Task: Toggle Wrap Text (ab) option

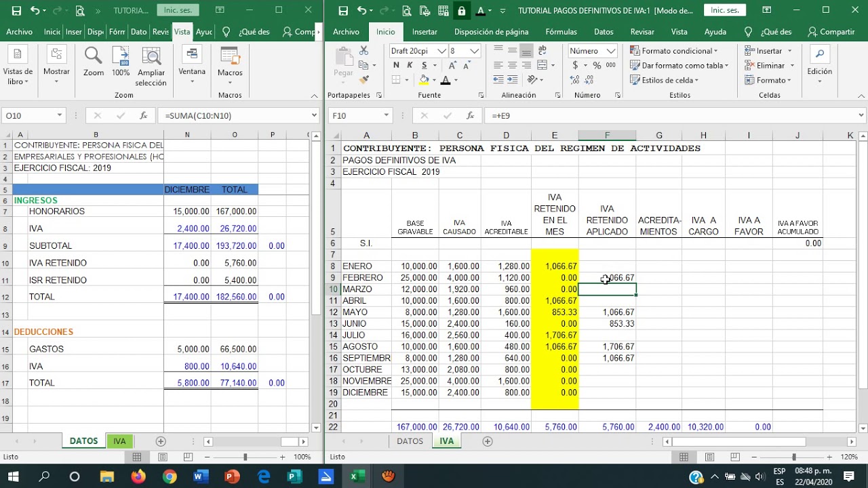Action: tap(542, 51)
